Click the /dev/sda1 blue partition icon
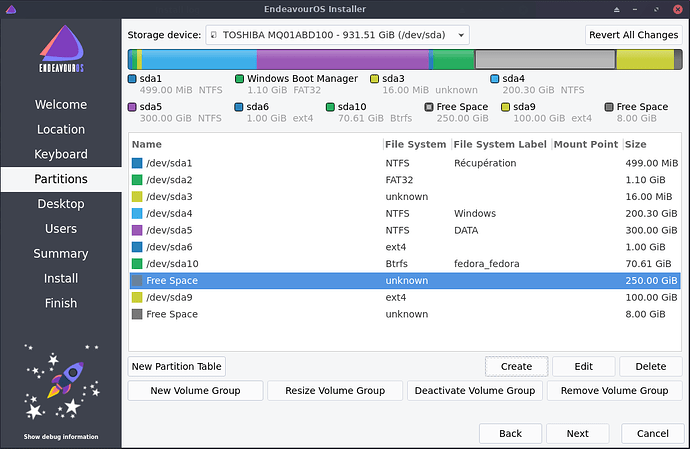Image resolution: width=690 pixels, height=449 pixels. [137, 163]
